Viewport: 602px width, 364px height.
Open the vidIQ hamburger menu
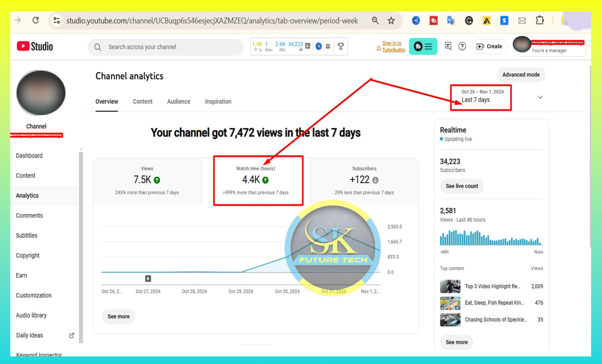pos(328,46)
